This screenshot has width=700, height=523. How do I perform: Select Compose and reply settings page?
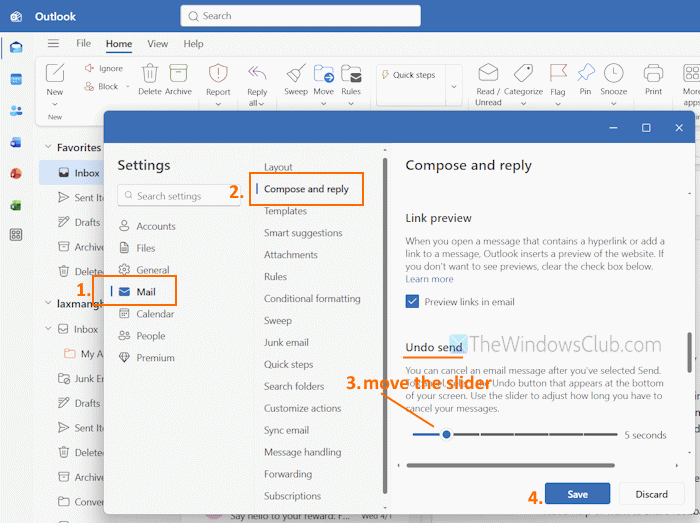click(x=306, y=189)
